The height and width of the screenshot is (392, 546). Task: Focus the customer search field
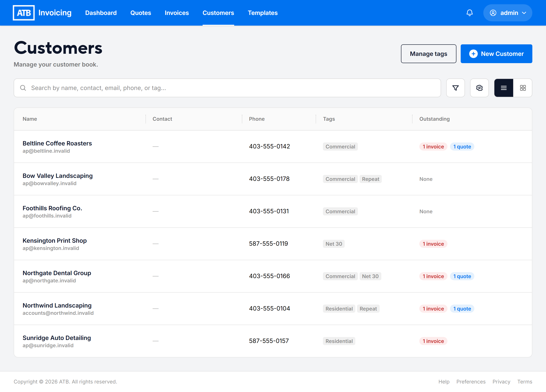(x=227, y=88)
